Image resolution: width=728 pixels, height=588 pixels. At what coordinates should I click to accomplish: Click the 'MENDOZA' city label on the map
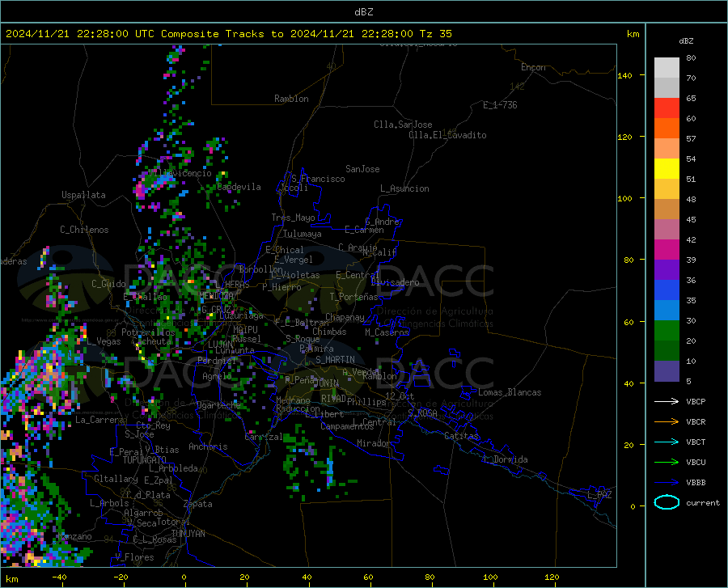[x=216, y=296]
